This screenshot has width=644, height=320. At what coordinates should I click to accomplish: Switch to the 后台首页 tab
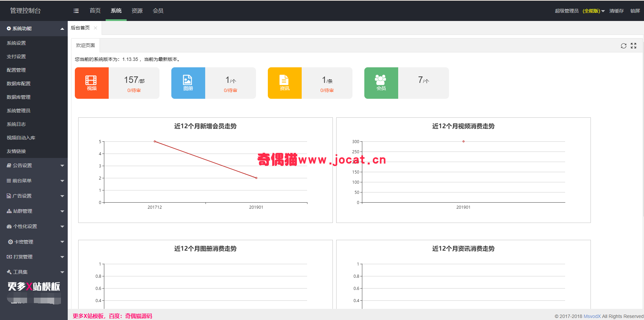pos(80,28)
